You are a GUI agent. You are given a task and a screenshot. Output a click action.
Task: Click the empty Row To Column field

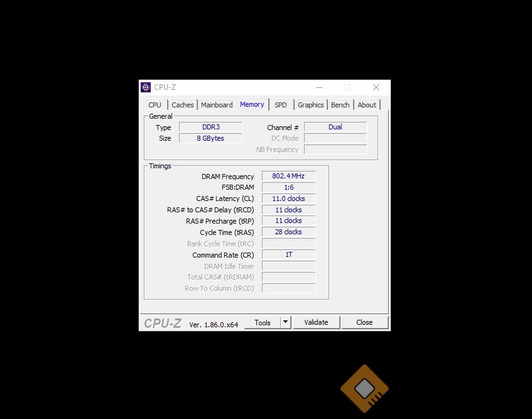(289, 288)
